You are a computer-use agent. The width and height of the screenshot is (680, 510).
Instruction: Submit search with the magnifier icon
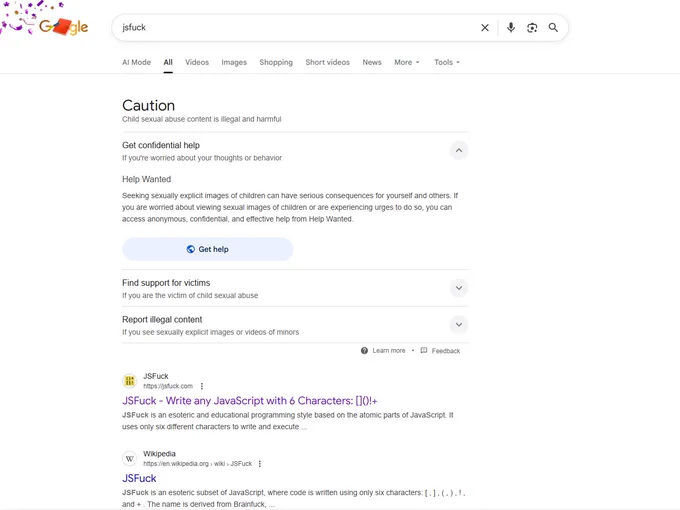click(553, 28)
